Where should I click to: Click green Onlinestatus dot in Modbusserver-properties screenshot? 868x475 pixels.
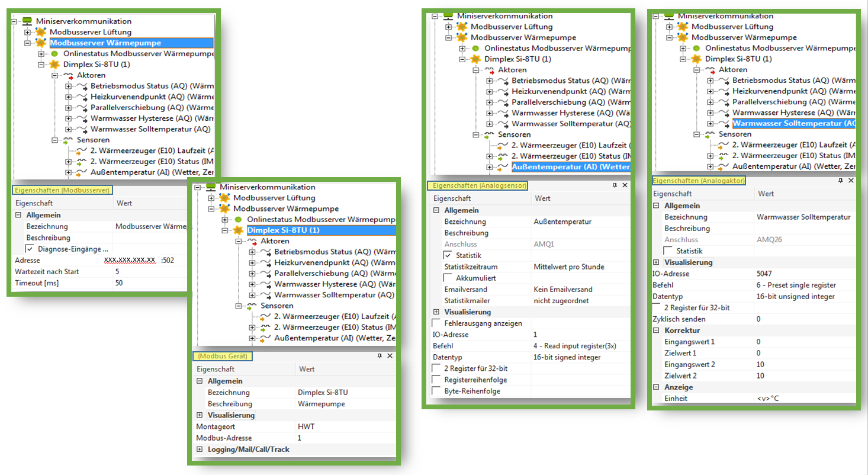pos(54,54)
